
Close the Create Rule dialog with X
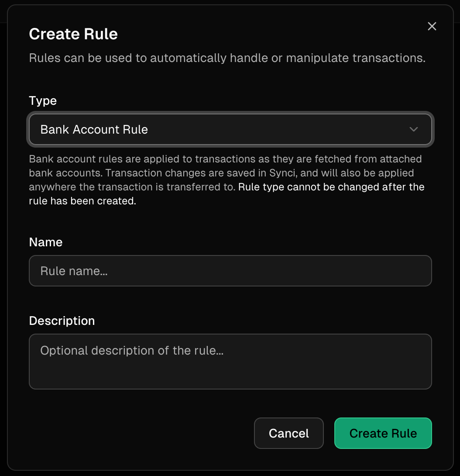432,26
